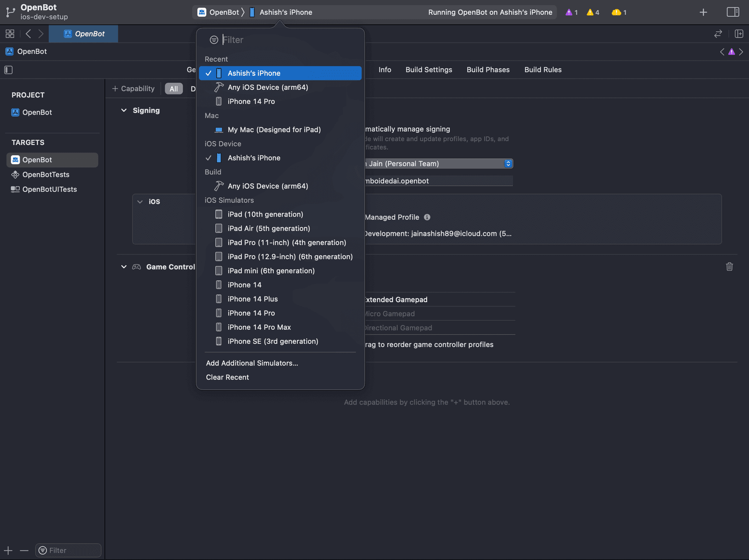Click the yellow cloud issue indicator
749x560 pixels.
pos(619,13)
